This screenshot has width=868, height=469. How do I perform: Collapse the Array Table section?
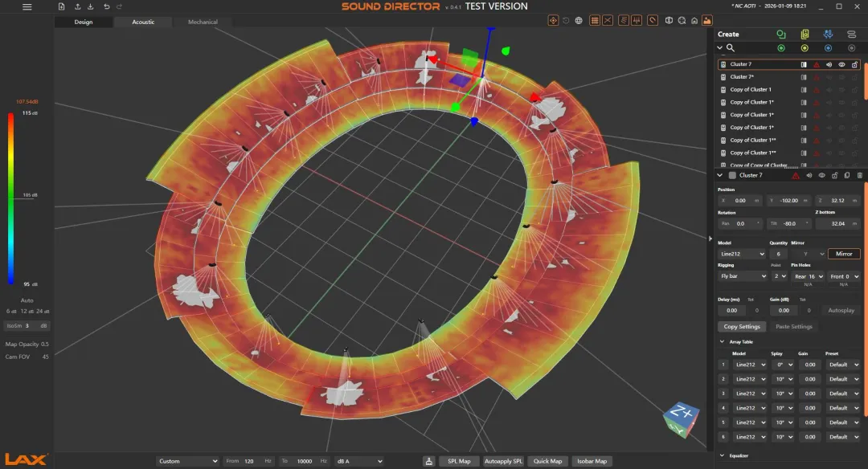pyautogui.click(x=722, y=342)
